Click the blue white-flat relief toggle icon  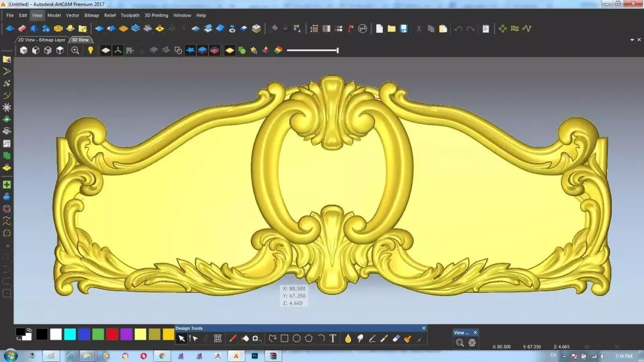[106, 50]
